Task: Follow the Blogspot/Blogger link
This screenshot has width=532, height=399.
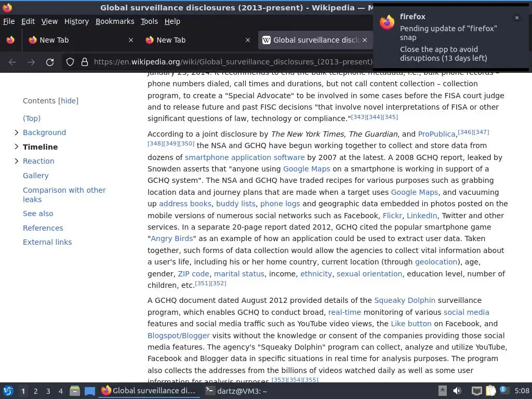Action: click(179, 336)
